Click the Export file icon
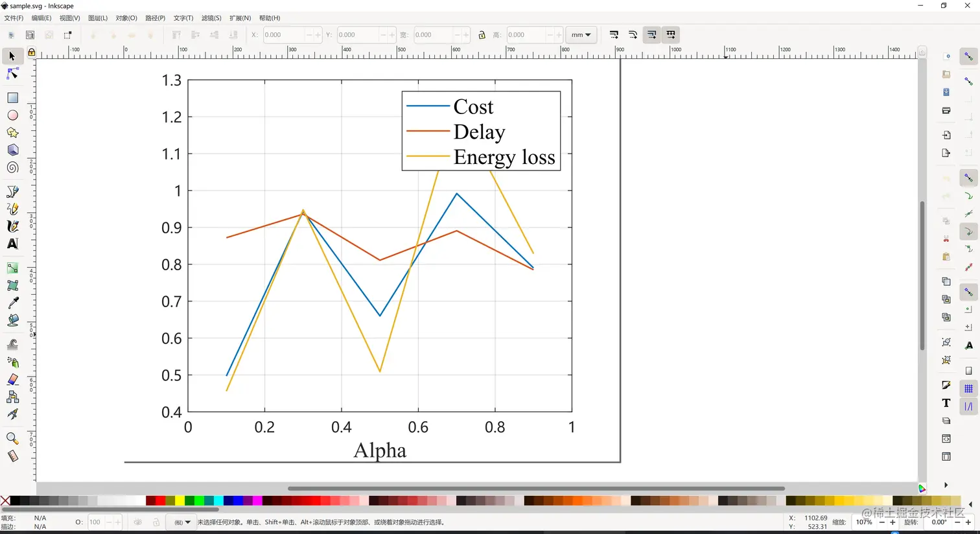Viewport: 980px width, 534px height. tap(946, 153)
